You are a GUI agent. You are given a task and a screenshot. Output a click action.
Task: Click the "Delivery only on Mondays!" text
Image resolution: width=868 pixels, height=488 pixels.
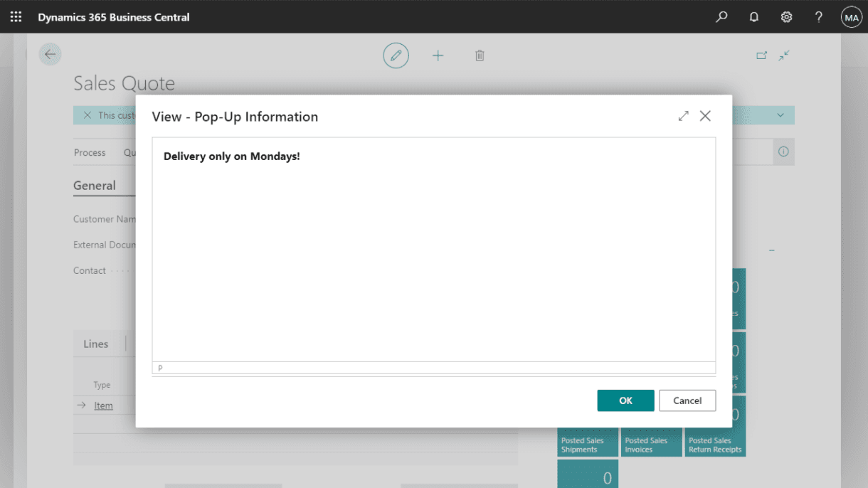coord(232,156)
